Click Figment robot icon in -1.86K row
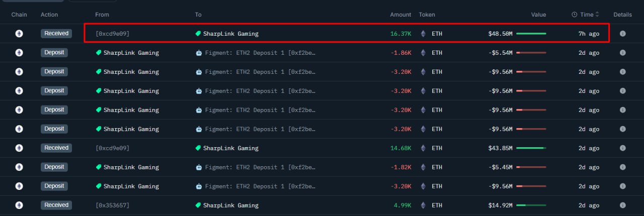 pos(199,53)
